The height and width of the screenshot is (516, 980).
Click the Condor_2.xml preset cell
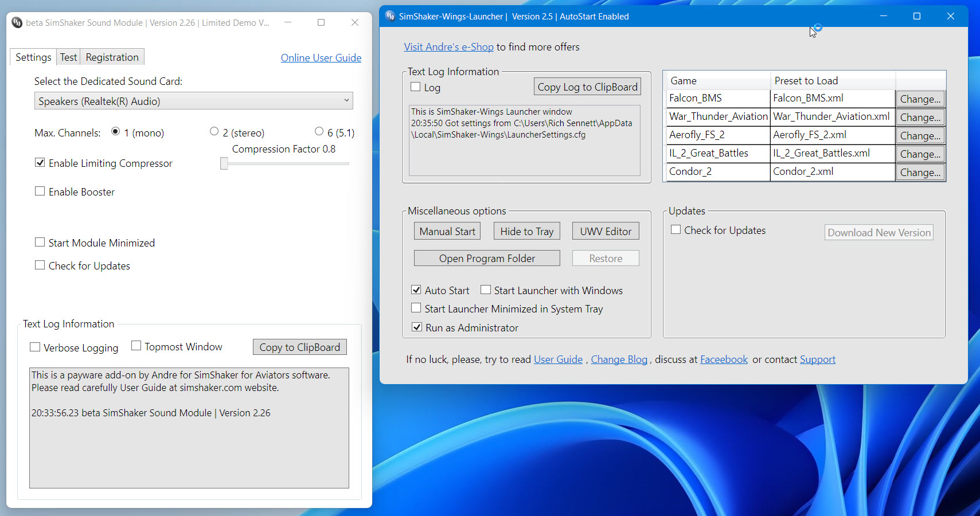(x=833, y=172)
